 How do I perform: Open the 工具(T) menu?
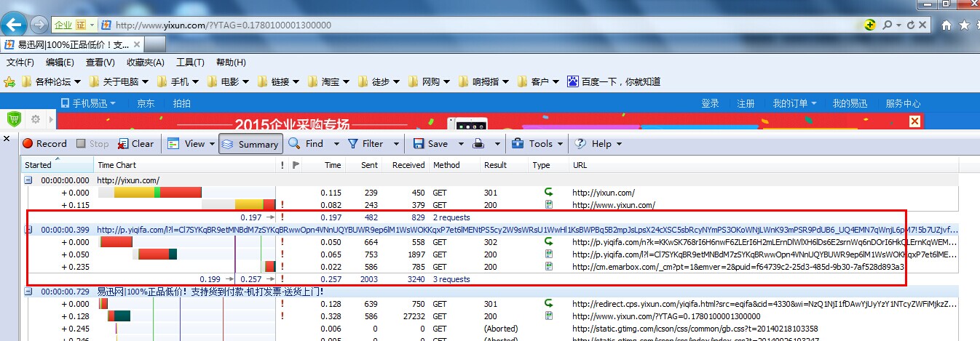tap(189, 63)
